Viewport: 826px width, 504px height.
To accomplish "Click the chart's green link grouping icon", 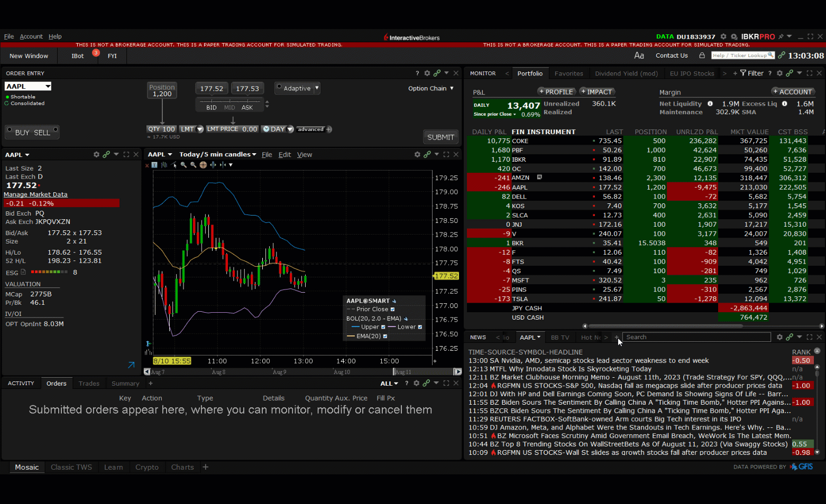I will tap(427, 154).
